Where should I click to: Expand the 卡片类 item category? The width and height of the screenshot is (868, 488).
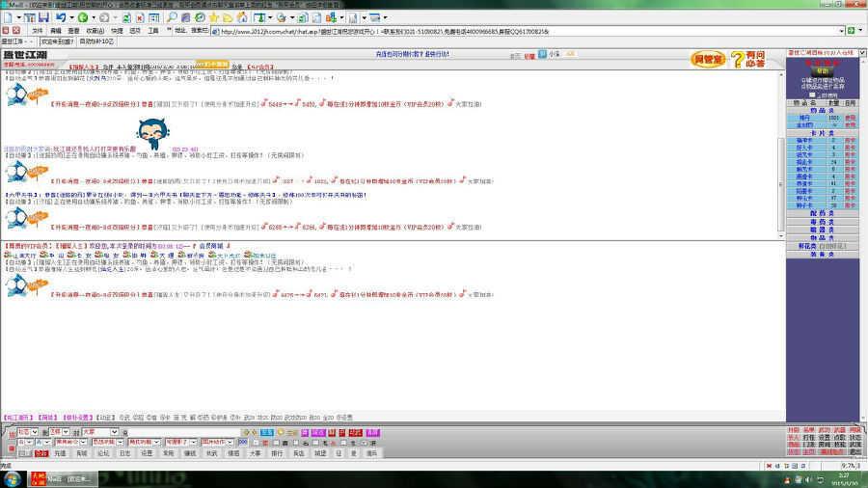(x=822, y=133)
